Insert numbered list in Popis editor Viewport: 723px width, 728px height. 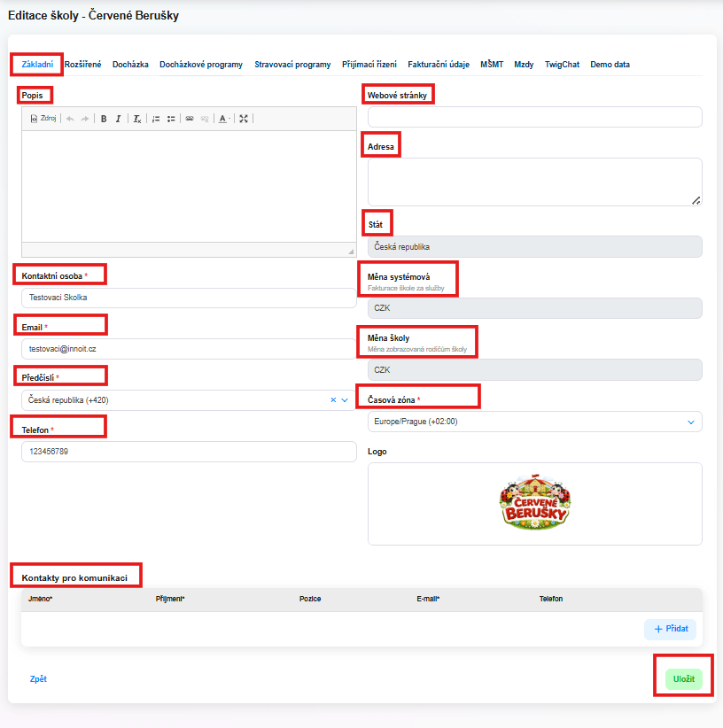pyautogui.click(x=156, y=119)
